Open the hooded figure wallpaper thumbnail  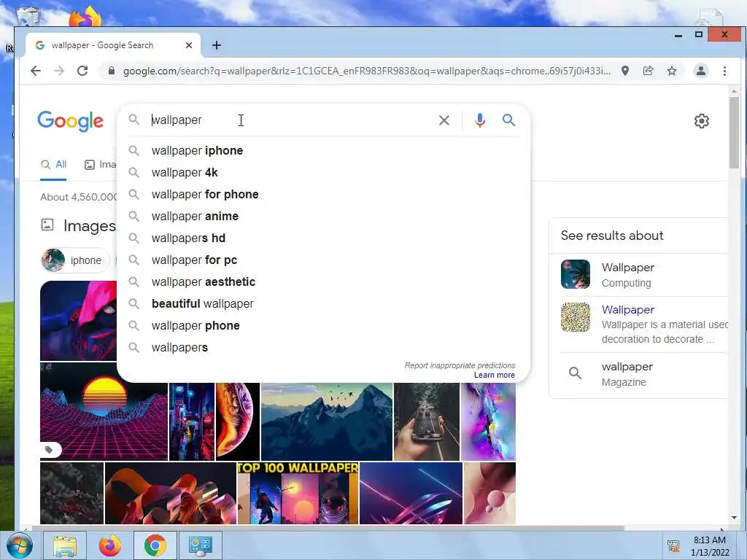tap(78, 321)
